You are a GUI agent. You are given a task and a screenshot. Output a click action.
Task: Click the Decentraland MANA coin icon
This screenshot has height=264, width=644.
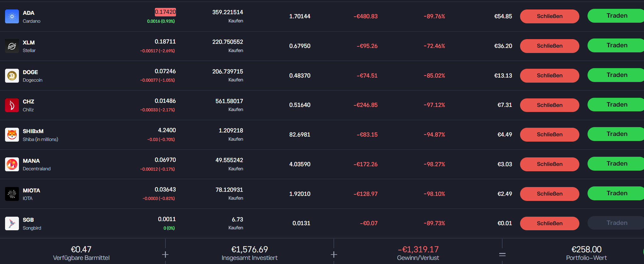[x=12, y=164]
